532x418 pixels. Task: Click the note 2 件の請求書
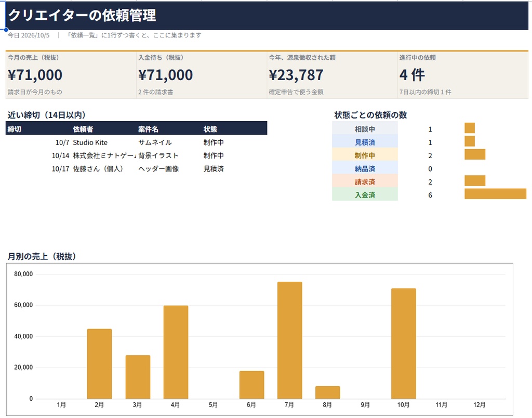click(x=156, y=92)
